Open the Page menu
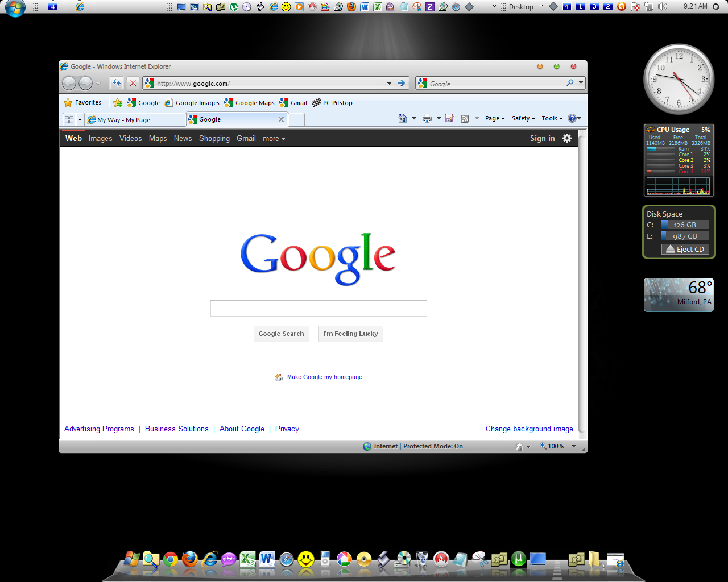728x582 pixels. click(495, 118)
